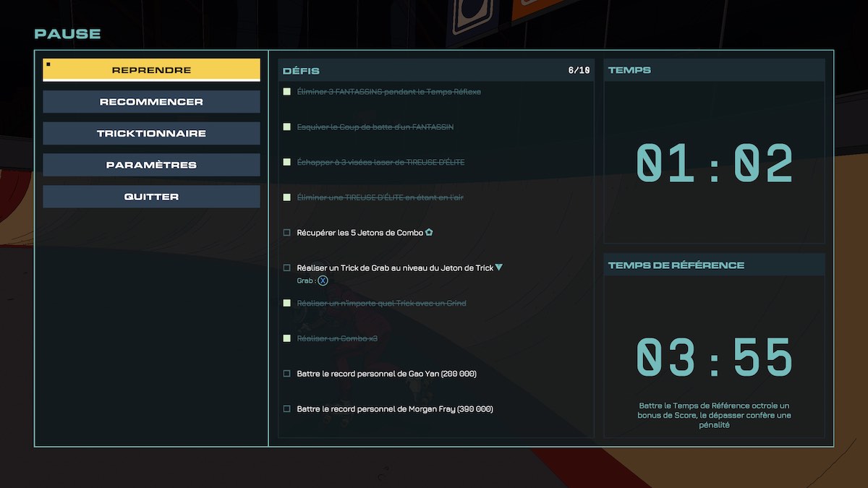Click 'Réaliser un Trick de Grab' challenge text
Screen dimensions: 868x488
coord(395,267)
